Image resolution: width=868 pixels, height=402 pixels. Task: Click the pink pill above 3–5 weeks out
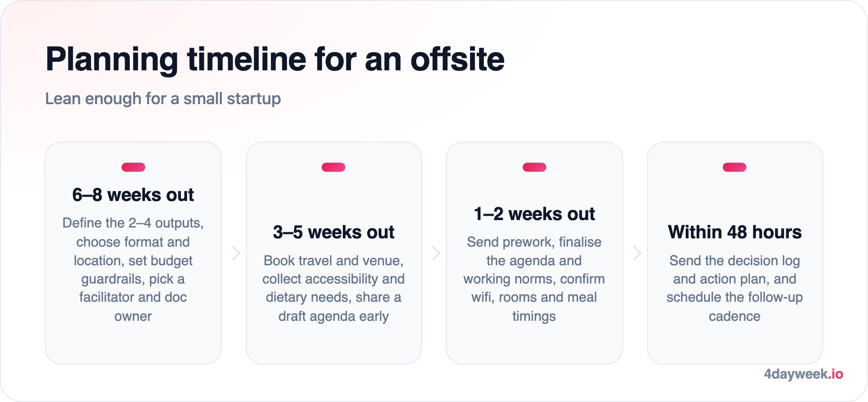click(x=333, y=167)
